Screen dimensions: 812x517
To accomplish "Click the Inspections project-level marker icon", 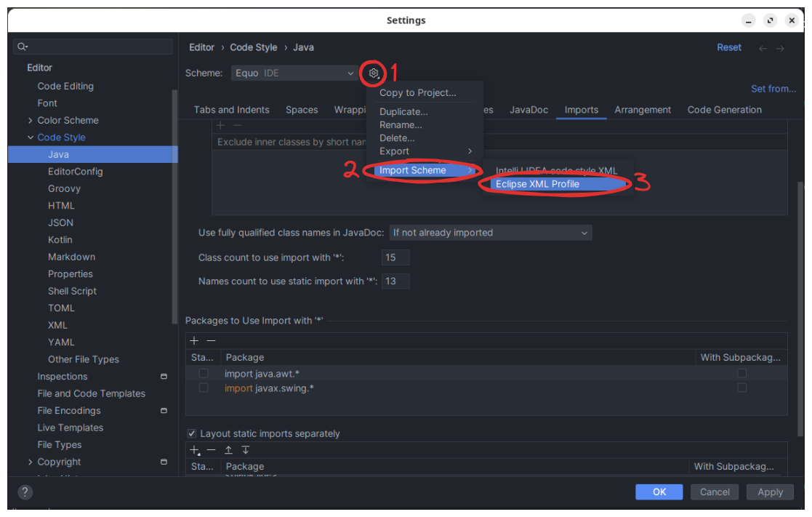I will 164,377.
